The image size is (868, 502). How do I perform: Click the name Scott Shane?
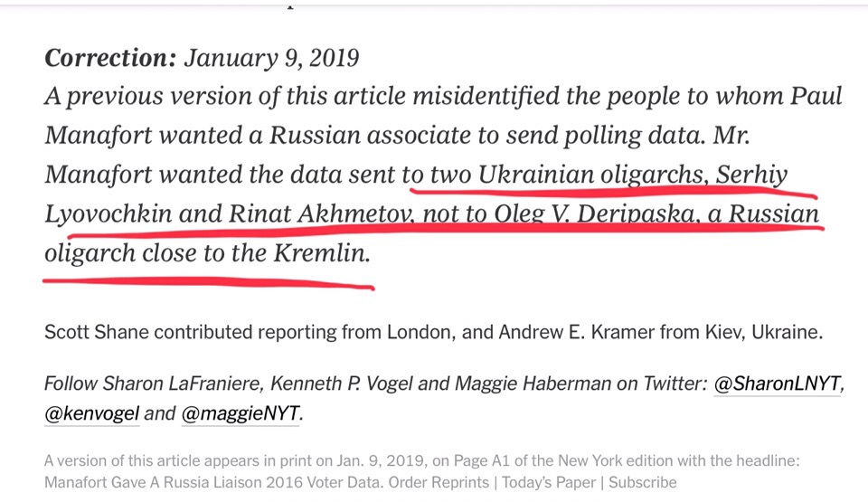pos(97,332)
